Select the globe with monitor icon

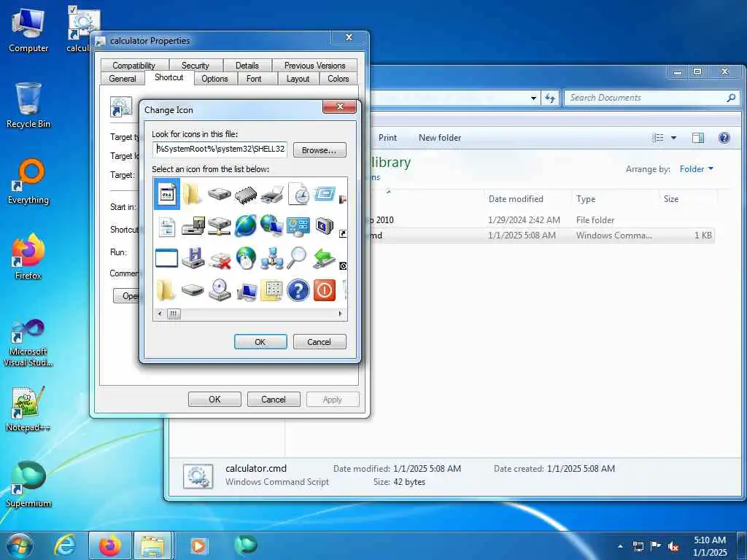tap(272, 226)
